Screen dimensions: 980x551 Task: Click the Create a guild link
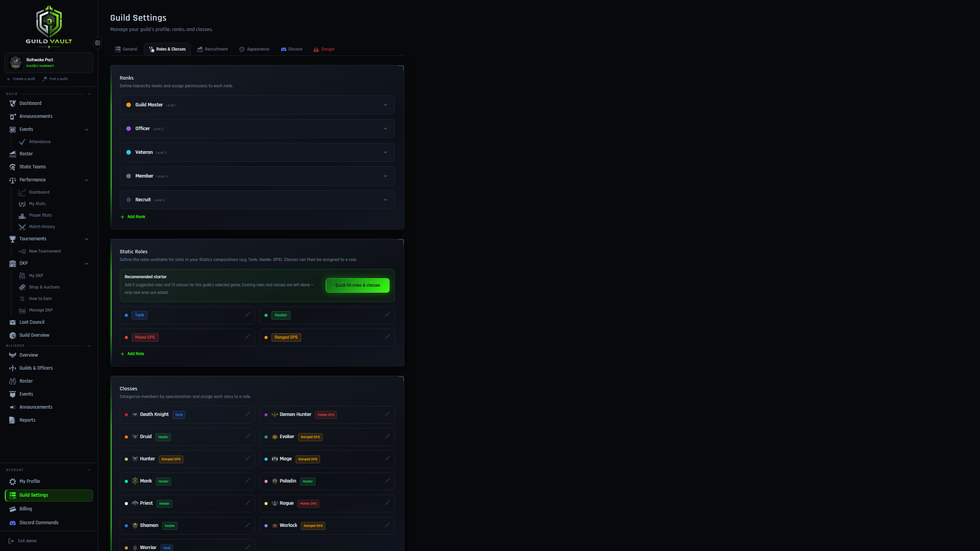21,79
